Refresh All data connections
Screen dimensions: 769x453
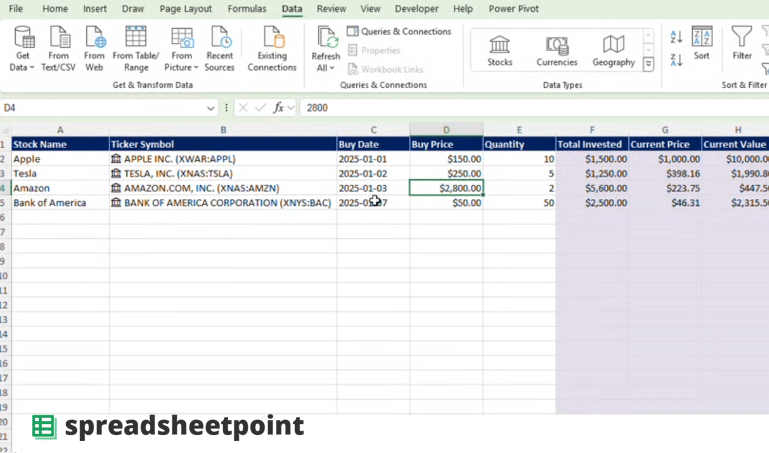(x=325, y=49)
